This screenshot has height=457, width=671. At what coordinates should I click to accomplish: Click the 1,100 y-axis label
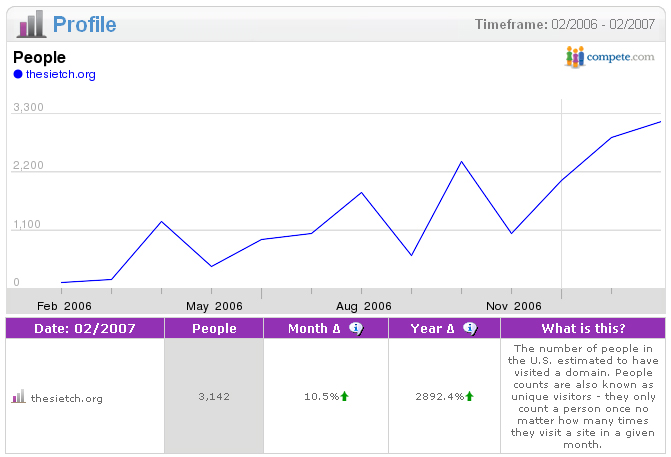[x=27, y=224]
